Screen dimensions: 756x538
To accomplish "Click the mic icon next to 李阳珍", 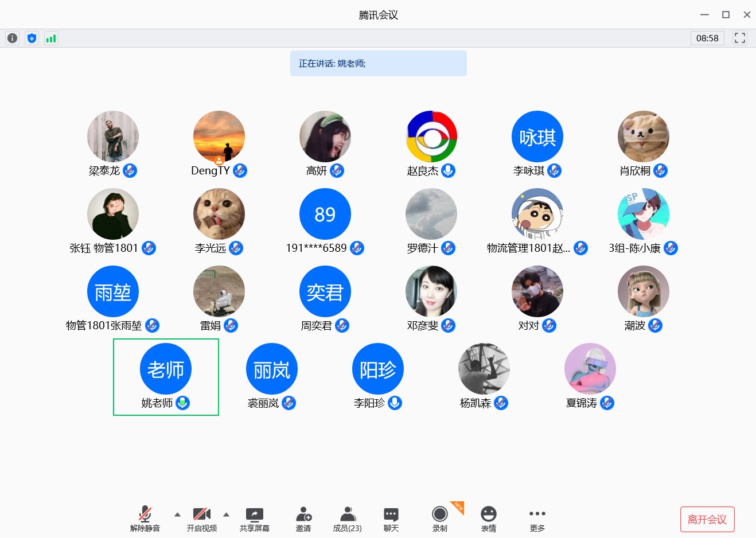I will (395, 403).
